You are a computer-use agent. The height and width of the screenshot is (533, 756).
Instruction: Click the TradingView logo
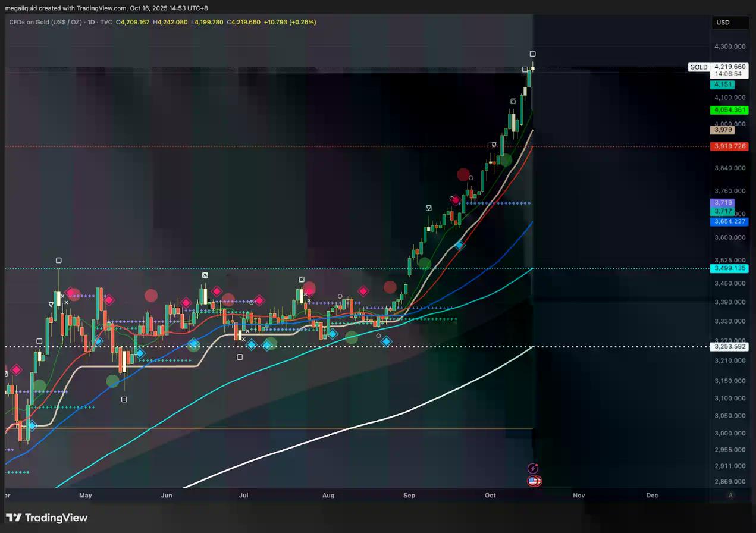click(47, 518)
